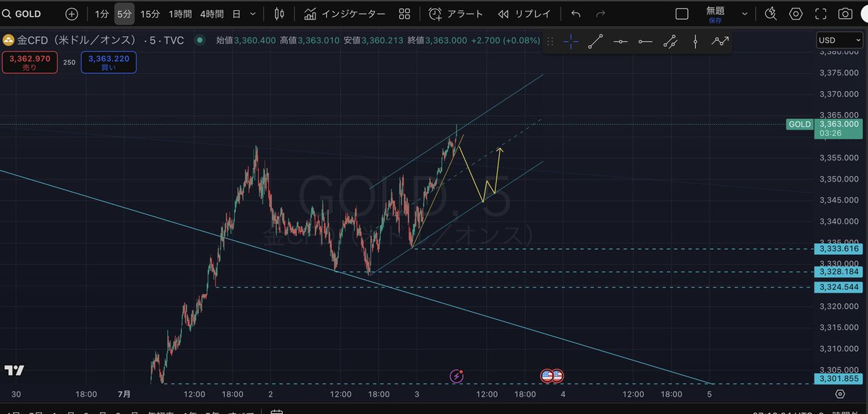868x414 pixels.
Task: Create an alert with アラート
Action: (x=456, y=14)
